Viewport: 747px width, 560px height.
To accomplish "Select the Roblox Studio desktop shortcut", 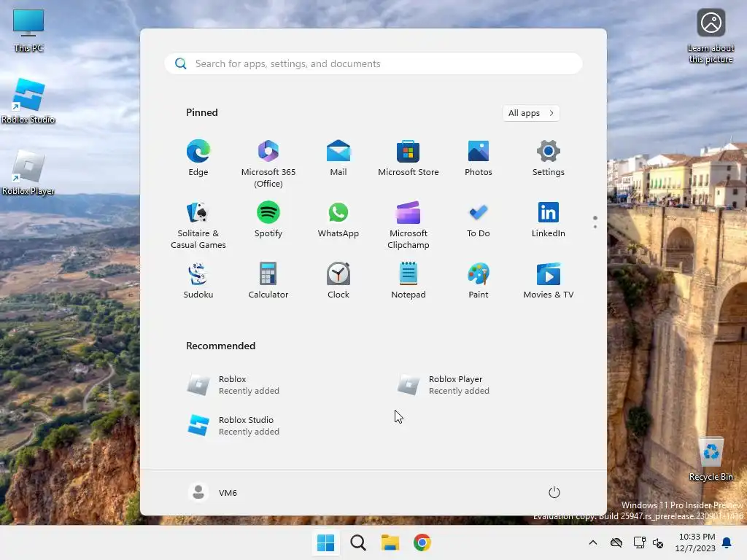I will pyautogui.click(x=28, y=101).
